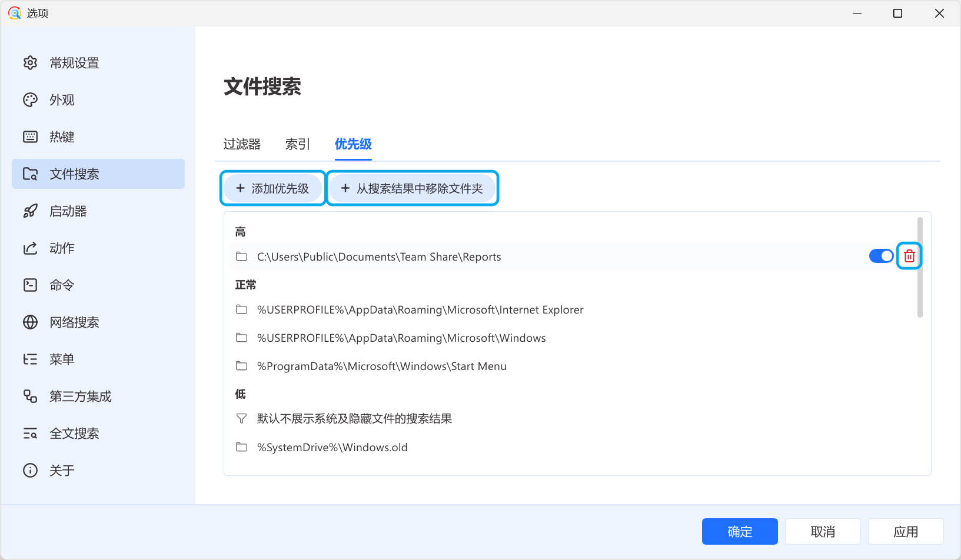Image resolution: width=961 pixels, height=560 pixels.
Task: Open 命令 settings page
Action: pyautogui.click(x=98, y=285)
